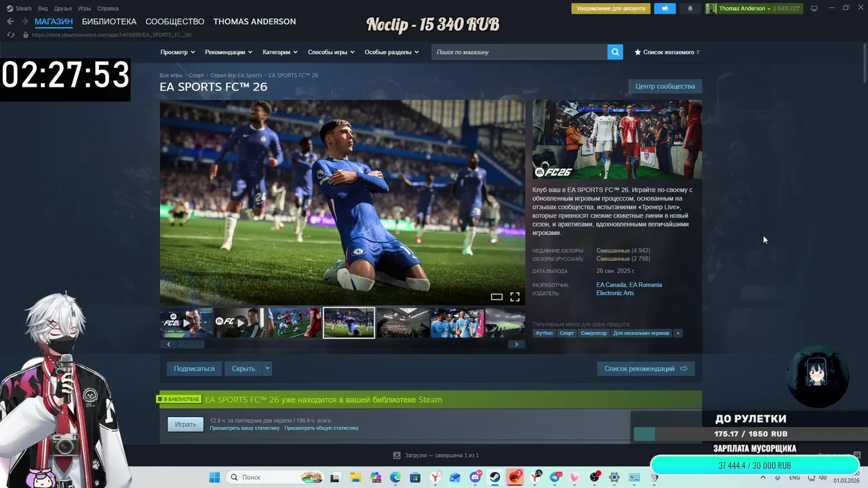The image size is (868, 488).
Task: Focus the Поиск по магазину search field
Action: tap(519, 52)
